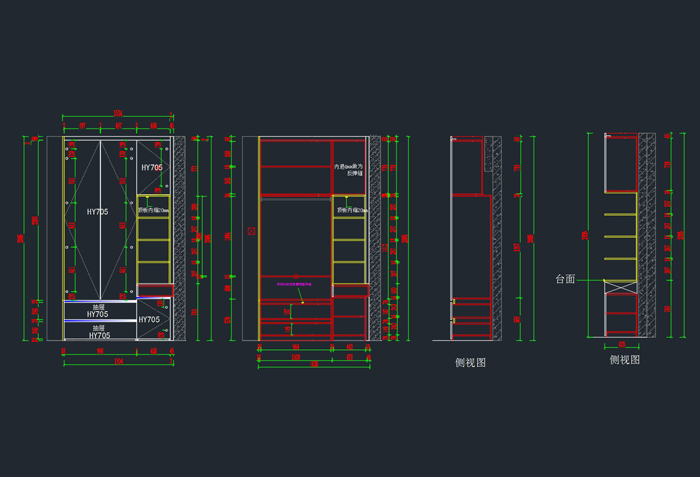700x477 pixels.
Task: Click the crossed box below the countertop
Action: point(620,287)
